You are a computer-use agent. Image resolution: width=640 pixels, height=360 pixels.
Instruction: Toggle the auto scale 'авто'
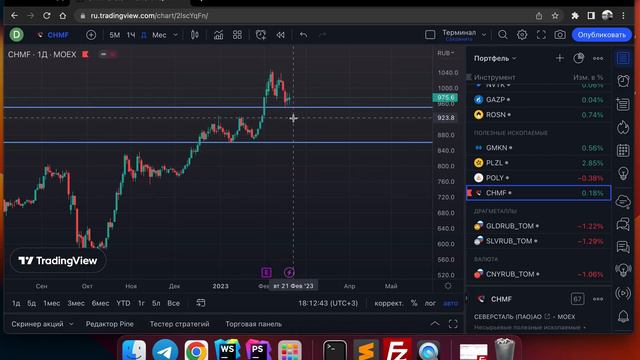coord(451,303)
